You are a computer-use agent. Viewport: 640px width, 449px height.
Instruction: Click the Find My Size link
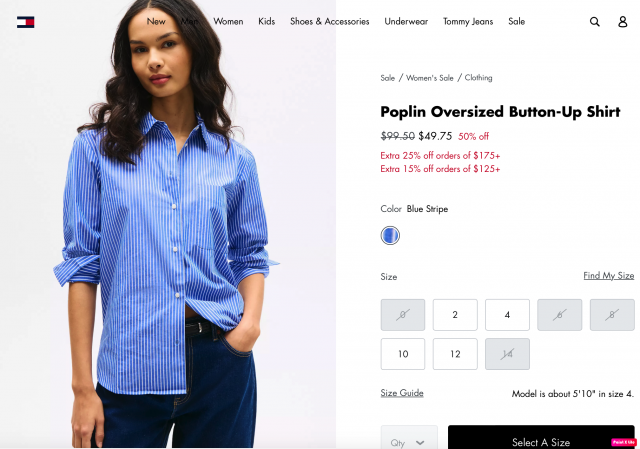[609, 276]
